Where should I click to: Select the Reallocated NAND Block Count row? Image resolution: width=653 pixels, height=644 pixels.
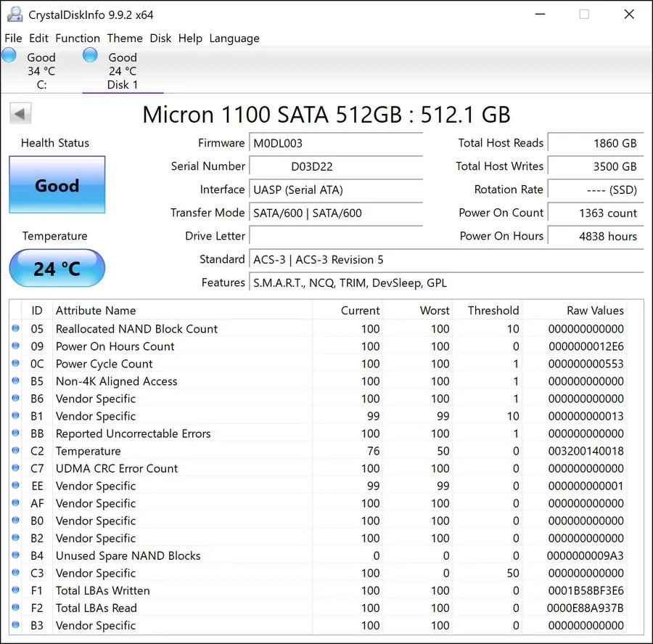319,329
